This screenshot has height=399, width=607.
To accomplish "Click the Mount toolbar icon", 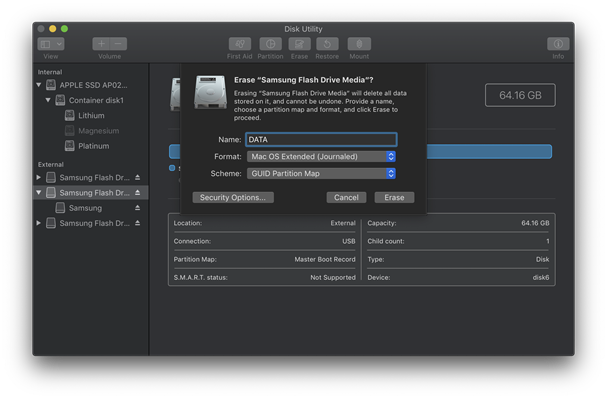I will click(x=359, y=44).
